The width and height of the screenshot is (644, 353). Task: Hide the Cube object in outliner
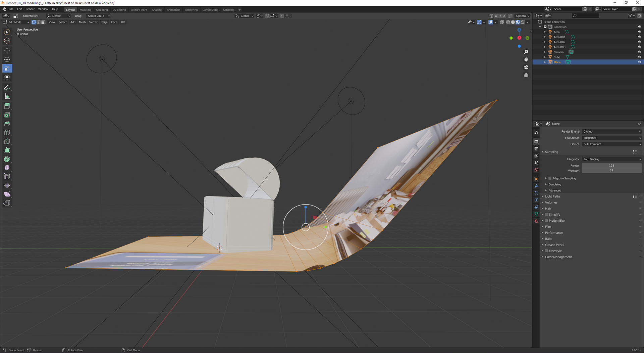click(x=639, y=57)
